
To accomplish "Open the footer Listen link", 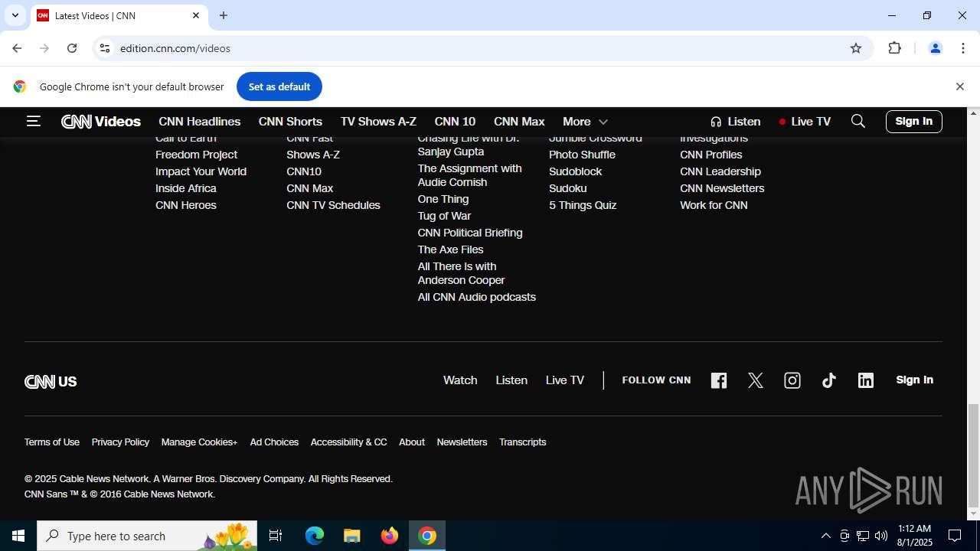I will click(511, 380).
